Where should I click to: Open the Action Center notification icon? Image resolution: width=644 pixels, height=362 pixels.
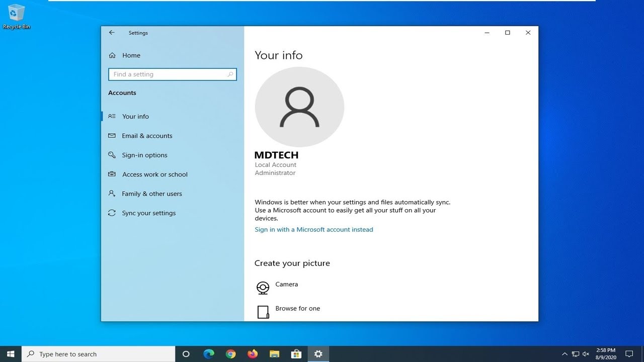pos(629,354)
